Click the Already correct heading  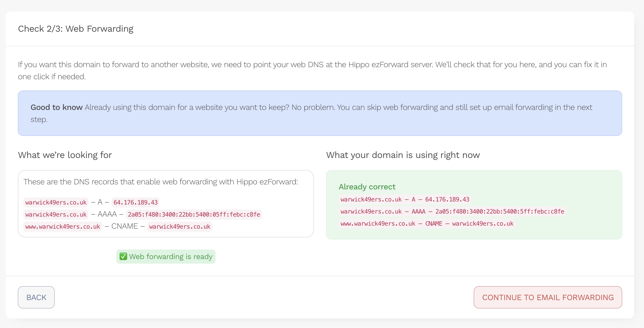[x=367, y=187]
